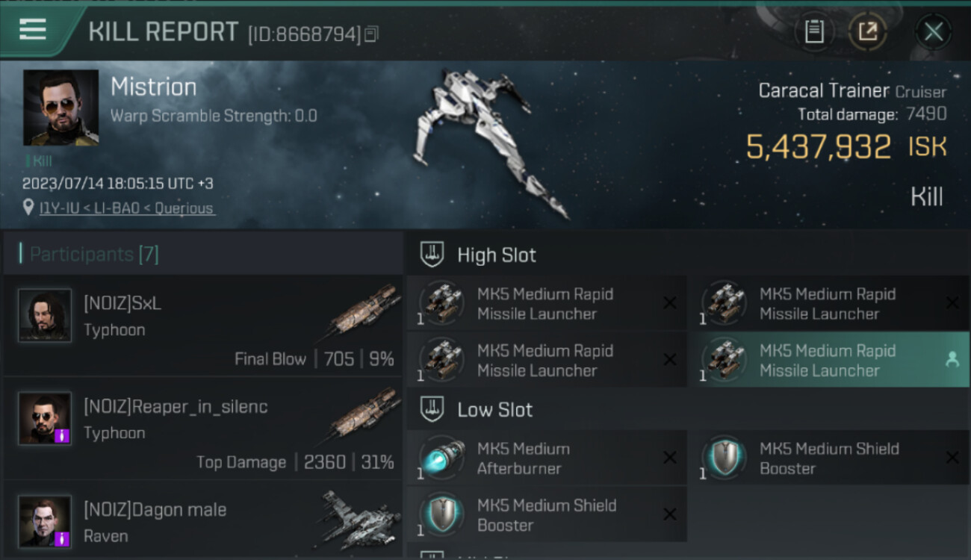Click the pilot icon on highlighted launcher
971x560 pixels.
pyautogui.click(x=952, y=360)
